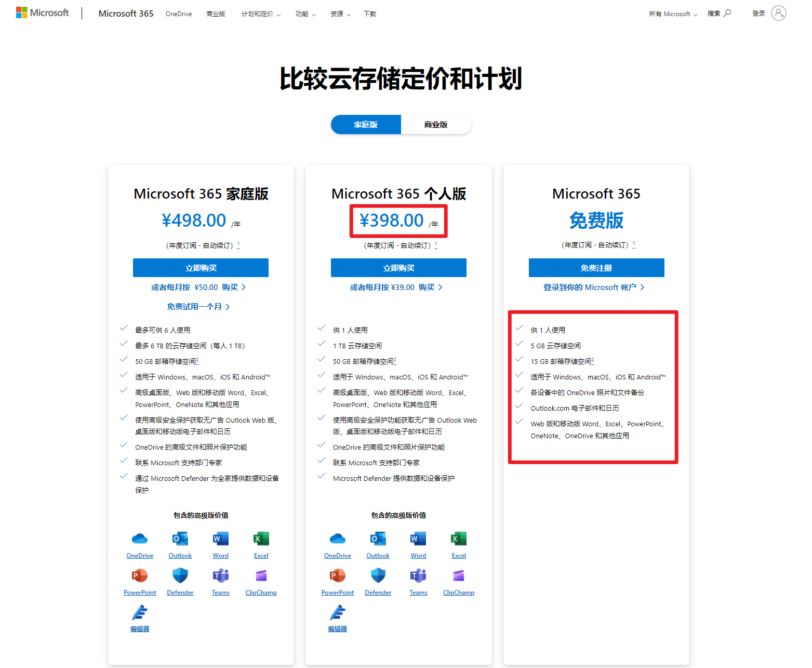812x668 pixels.
Task: Expand the 功能 menu
Action: pos(305,14)
